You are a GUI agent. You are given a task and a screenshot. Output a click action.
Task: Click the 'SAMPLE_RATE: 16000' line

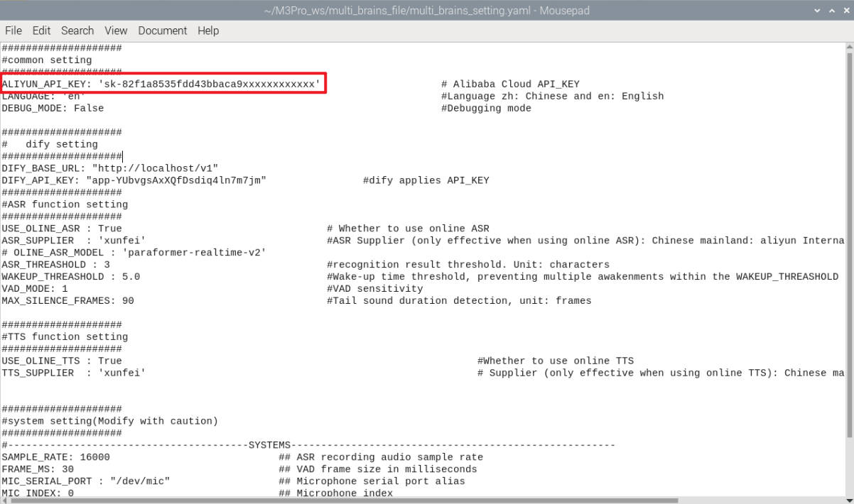pyautogui.click(x=55, y=457)
